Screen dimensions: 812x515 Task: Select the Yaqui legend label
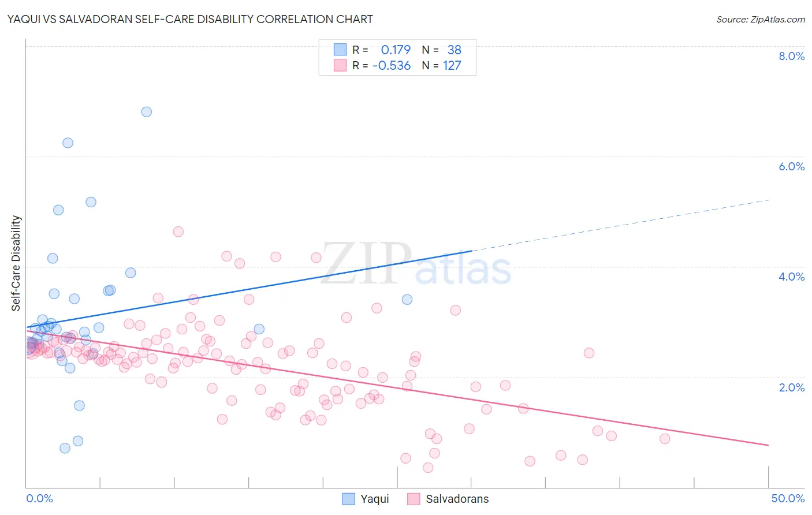(375, 499)
